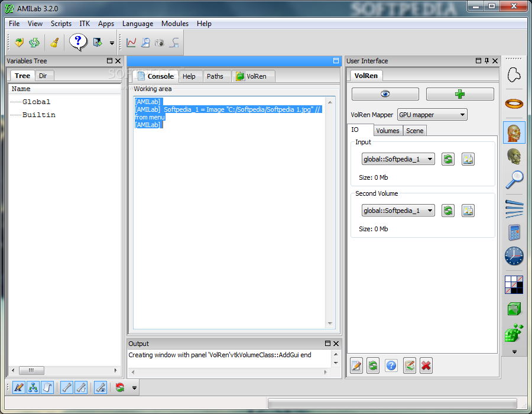The width and height of the screenshot is (532, 414).
Task: Open the Input global::Softpedia_1 dropdown
Action: (398, 159)
